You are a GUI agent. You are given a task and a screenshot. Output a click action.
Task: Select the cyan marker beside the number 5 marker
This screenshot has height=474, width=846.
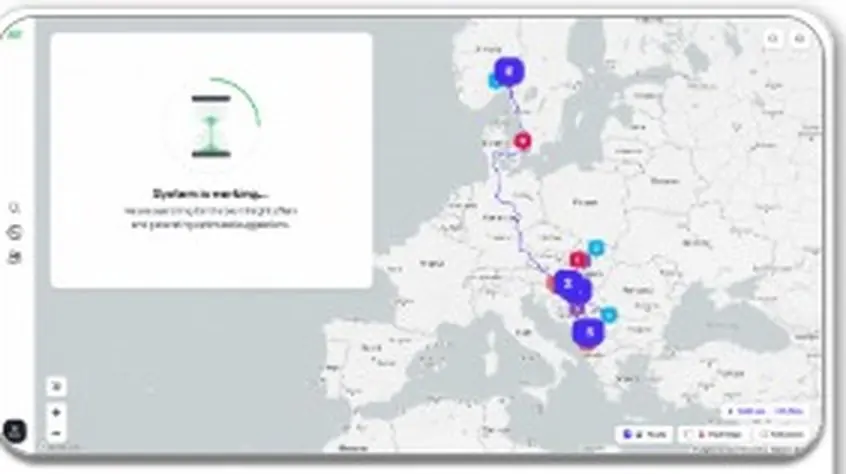[x=609, y=315]
